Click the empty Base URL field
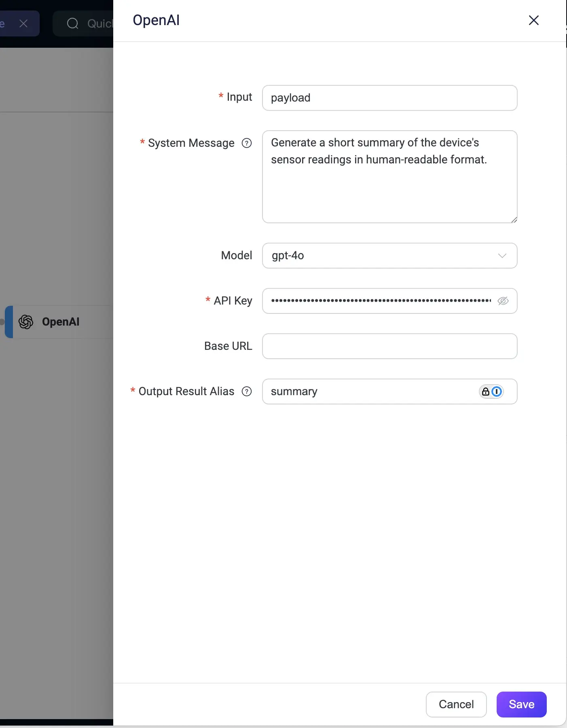This screenshot has height=728, width=567. [x=389, y=346]
